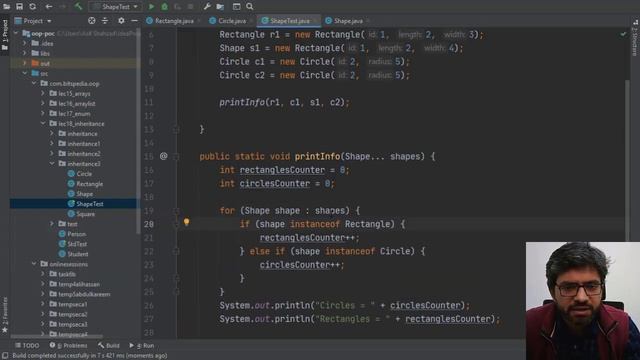Collapse the lec18_inheritance package
Image resolution: width=640 pixels, height=360 pixels.
click(43, 123)
